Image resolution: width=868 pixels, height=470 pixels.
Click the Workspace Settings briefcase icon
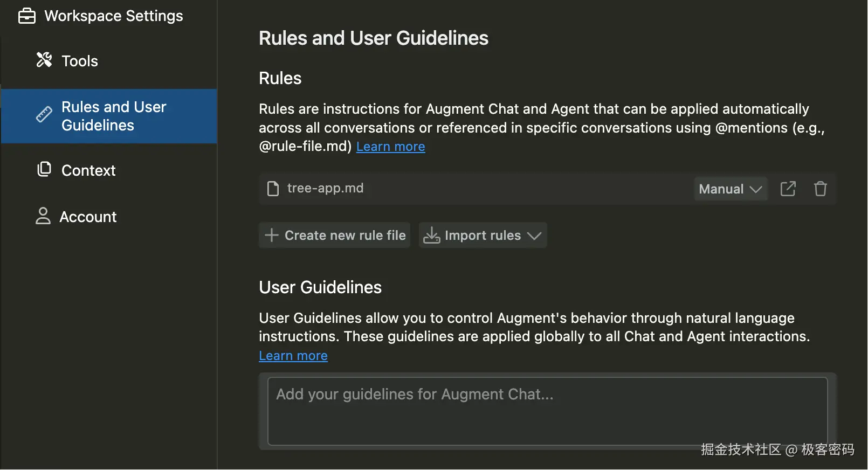26,16
